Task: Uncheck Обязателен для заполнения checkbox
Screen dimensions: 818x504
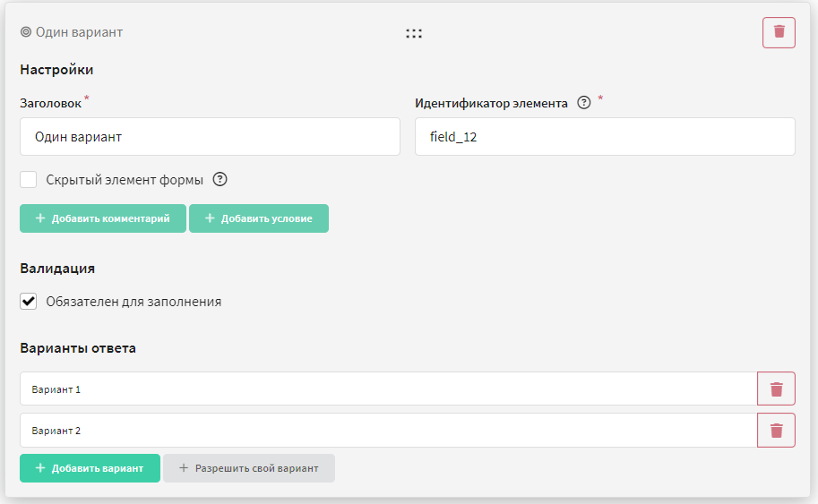Action: pos(28,302)
